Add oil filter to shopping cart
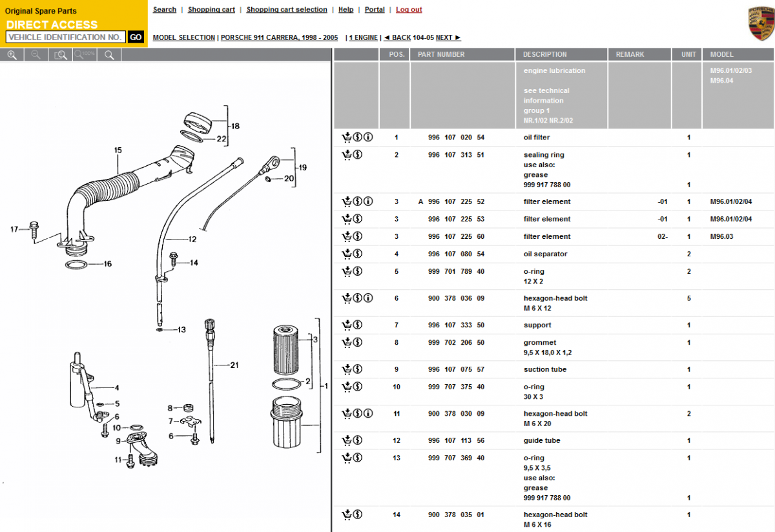 [x=347, y=138]
